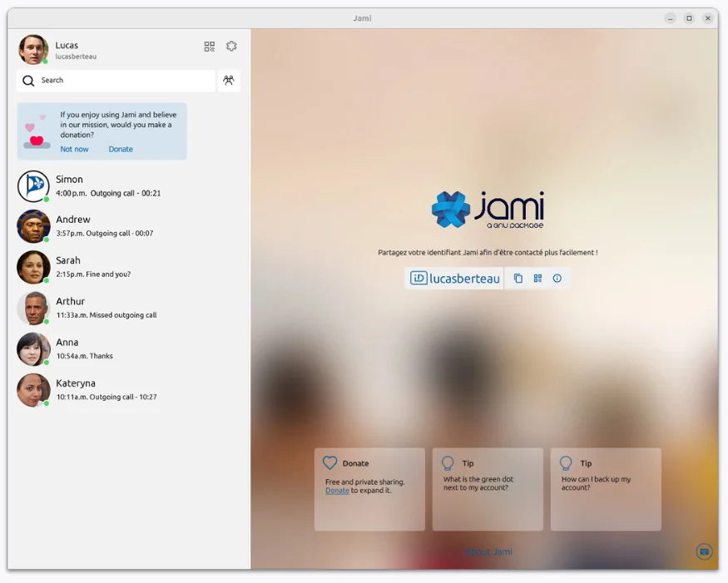Click lightbulb icon on backup tip
Viewport: 728px width, 583px height.
point(566,462)
